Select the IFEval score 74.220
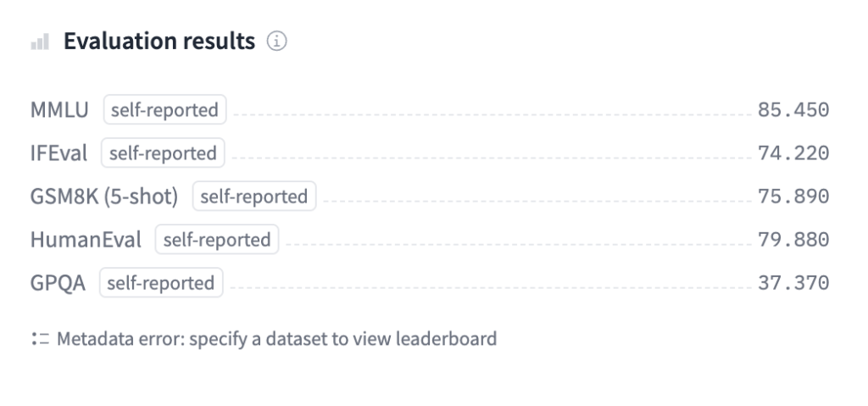Screen dimensions: 868x406 pos(793,153)
